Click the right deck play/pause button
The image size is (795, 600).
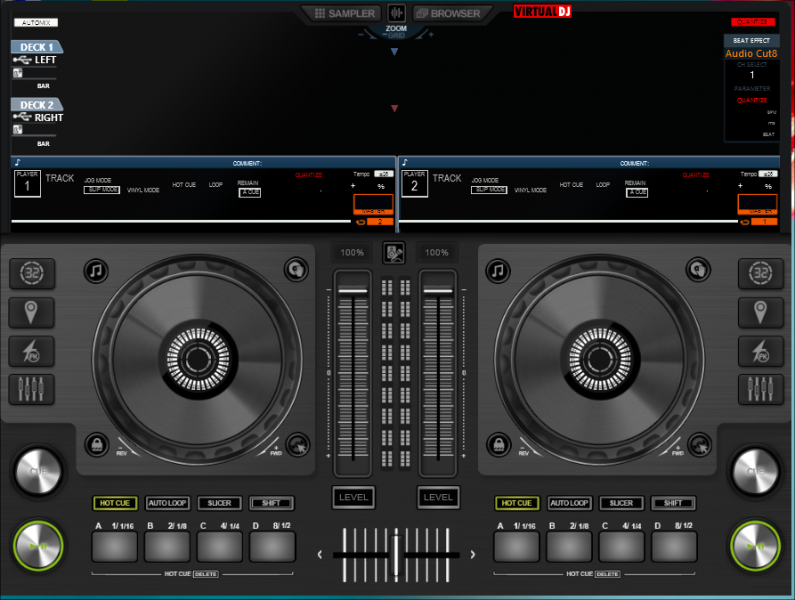[x=755, y=546]
